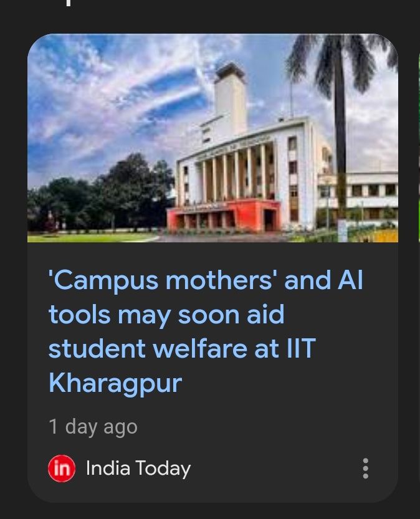Screen dimensions: 420x519
Task: Tap the red portico in the building photo
Action: coord(224,217)
